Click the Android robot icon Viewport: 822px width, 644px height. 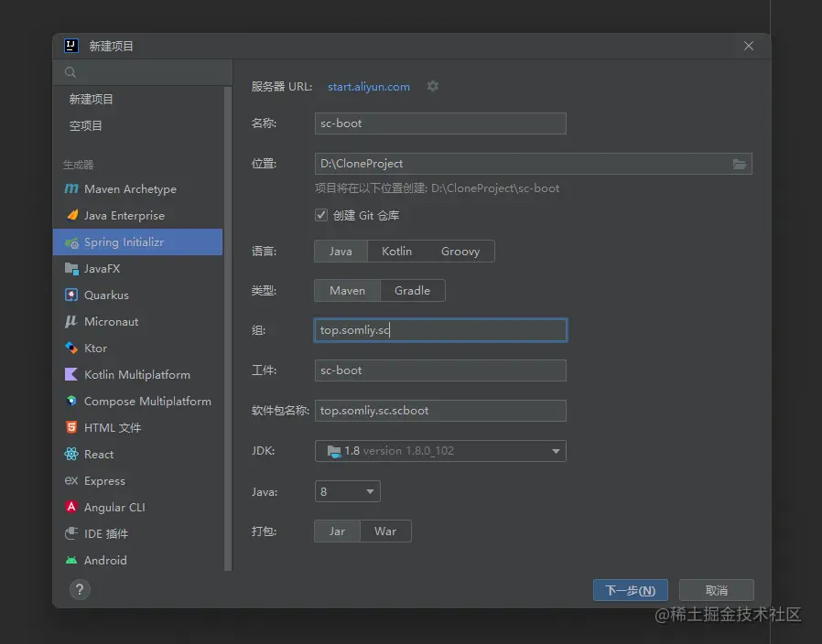[71, 560]
